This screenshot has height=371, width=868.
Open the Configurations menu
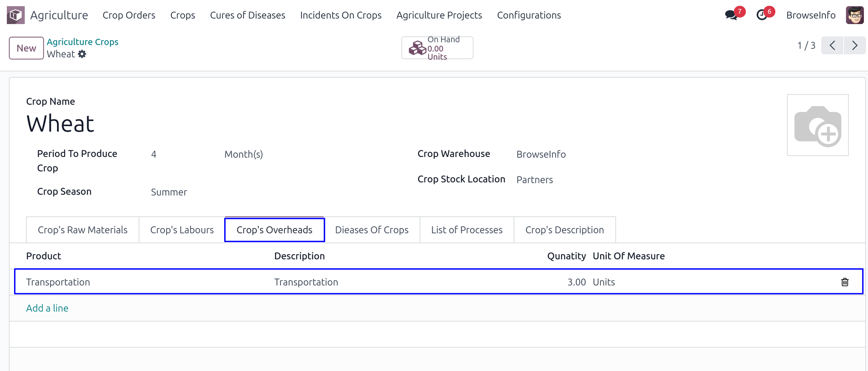click(x=528, y=15)
